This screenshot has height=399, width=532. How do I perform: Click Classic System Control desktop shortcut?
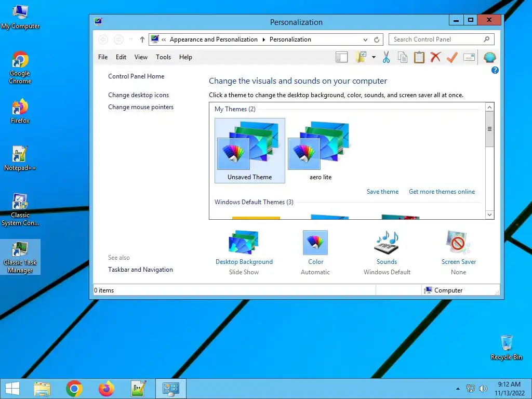[20, 210]
